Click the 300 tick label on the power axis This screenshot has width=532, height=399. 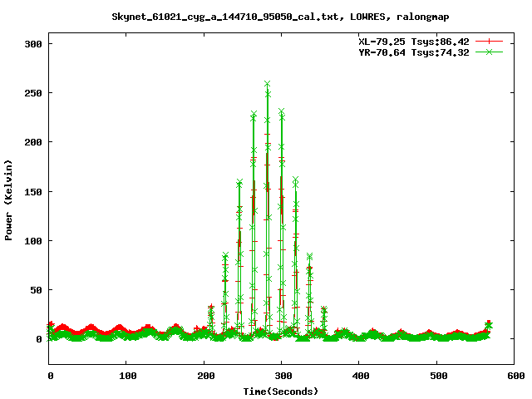(33, 43)
